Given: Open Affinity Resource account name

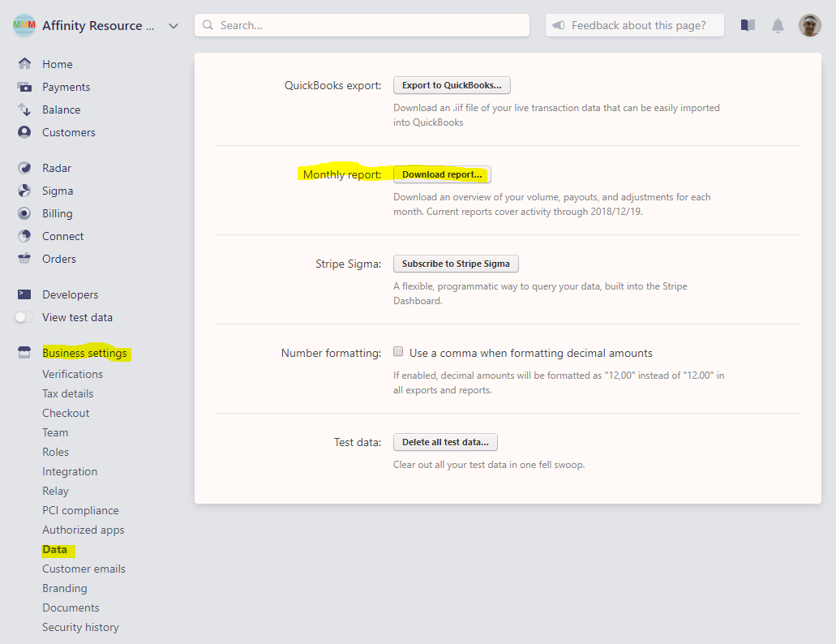Looking at the screenshot, I should (98, 26).
